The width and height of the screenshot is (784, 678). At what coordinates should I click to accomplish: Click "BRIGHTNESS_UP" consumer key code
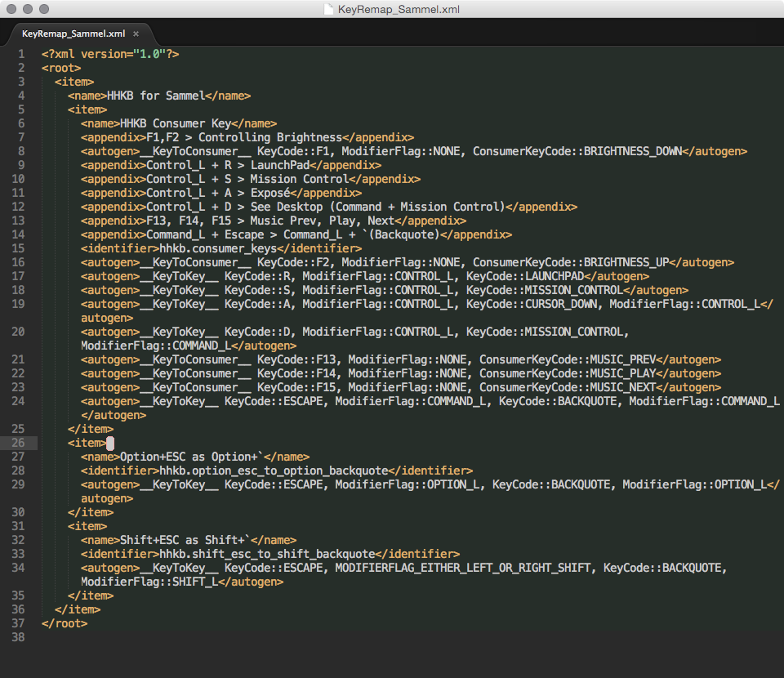tap(626, 262)
